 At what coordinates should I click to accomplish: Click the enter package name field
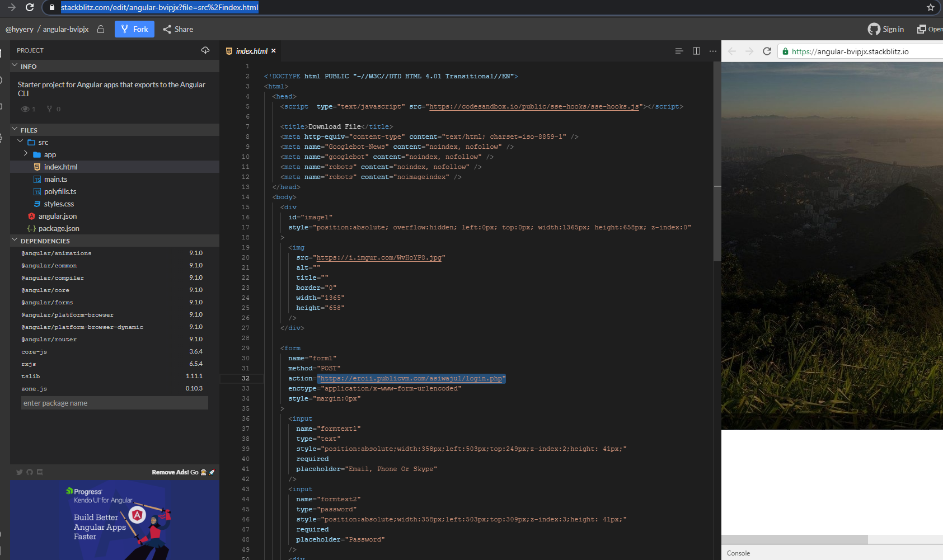point(115,403)
